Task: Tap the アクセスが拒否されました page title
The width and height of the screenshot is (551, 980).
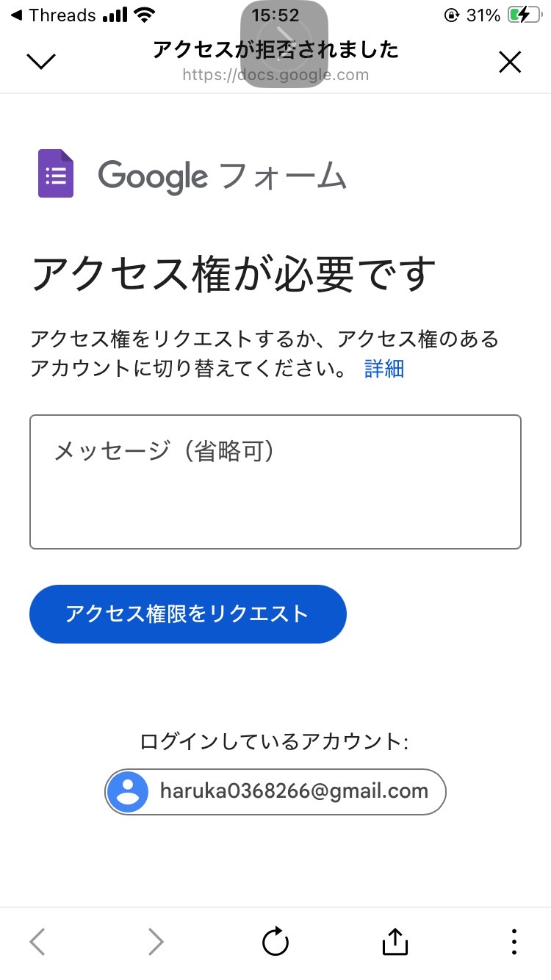Action: (x=275, y=49)
